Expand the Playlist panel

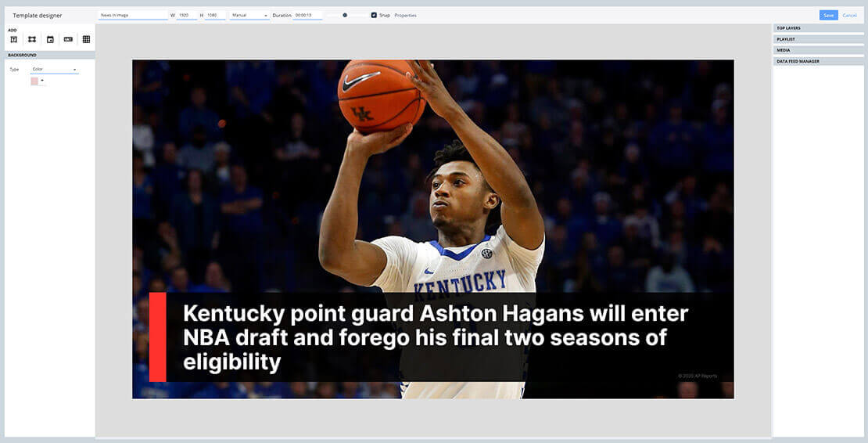818,39
